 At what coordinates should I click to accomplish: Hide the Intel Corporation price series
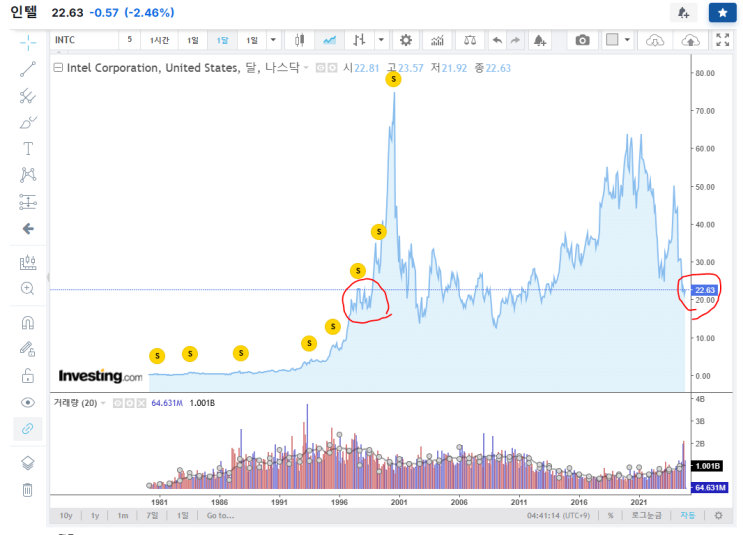coord(321,68)
